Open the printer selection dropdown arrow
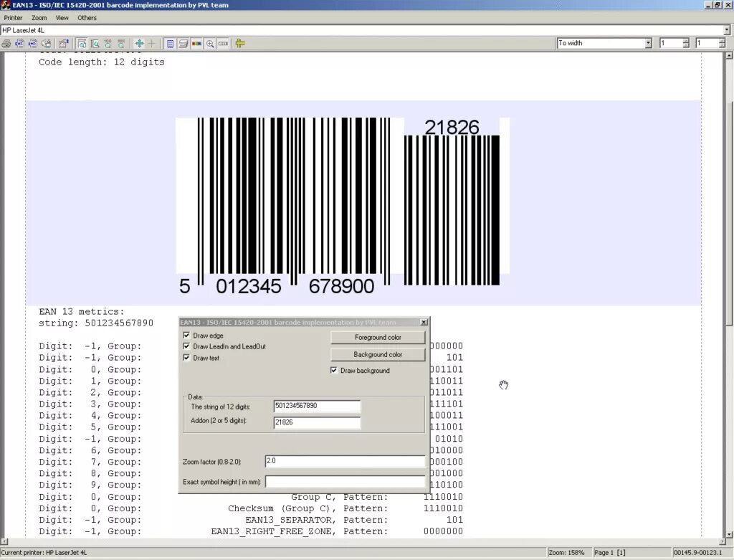 point(727,30)
